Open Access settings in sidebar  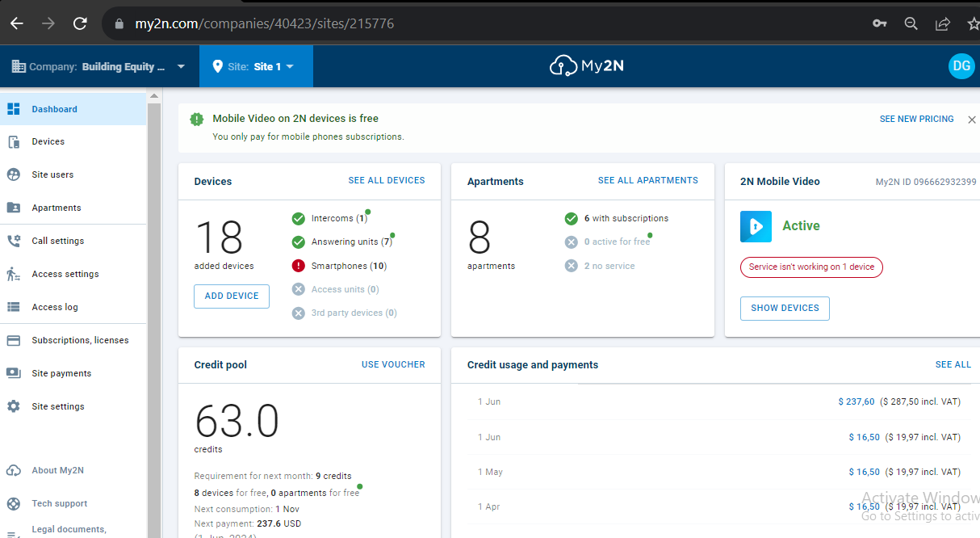pyautogui.click(x=73, y=274)
